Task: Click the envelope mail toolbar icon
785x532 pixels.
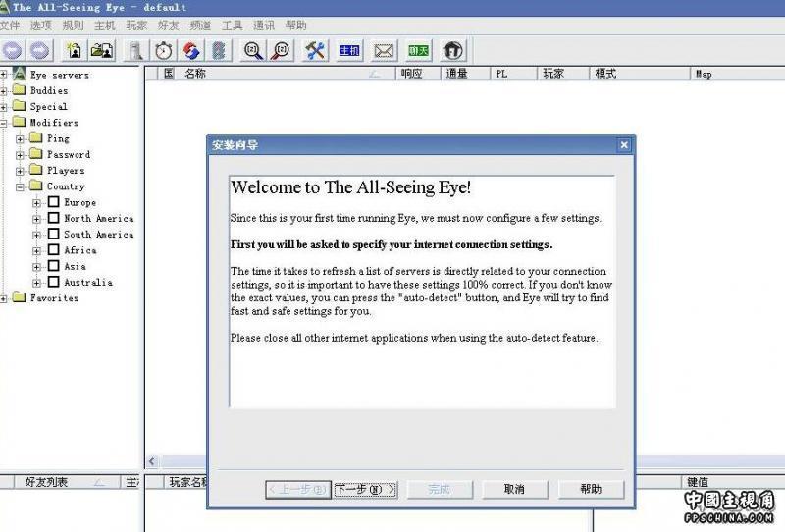Action: click(384, 51)
